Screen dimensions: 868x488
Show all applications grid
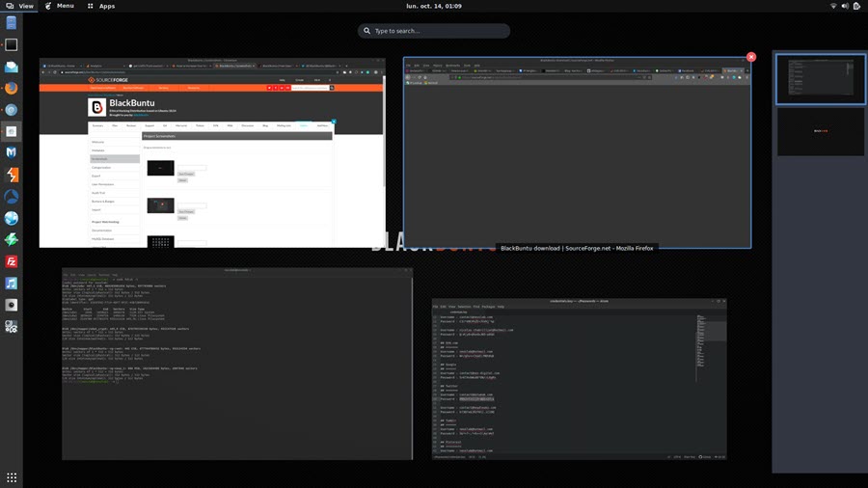(11, 477)
